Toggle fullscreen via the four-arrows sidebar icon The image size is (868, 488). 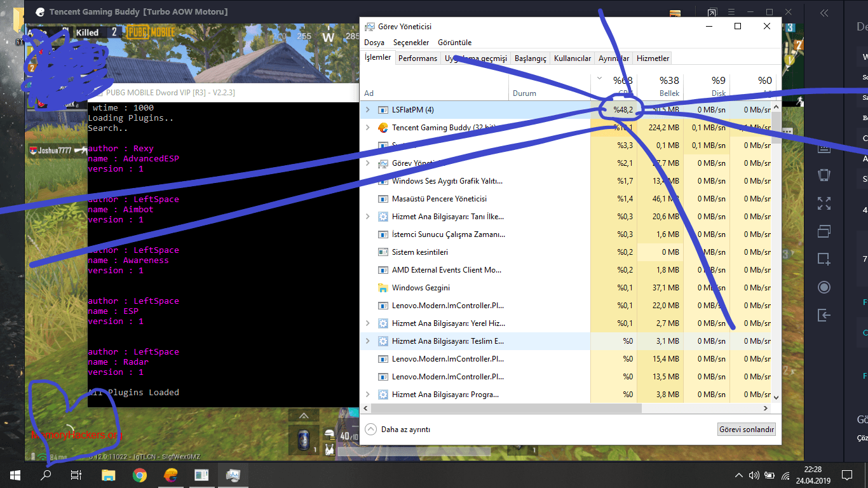pos(824,203)
